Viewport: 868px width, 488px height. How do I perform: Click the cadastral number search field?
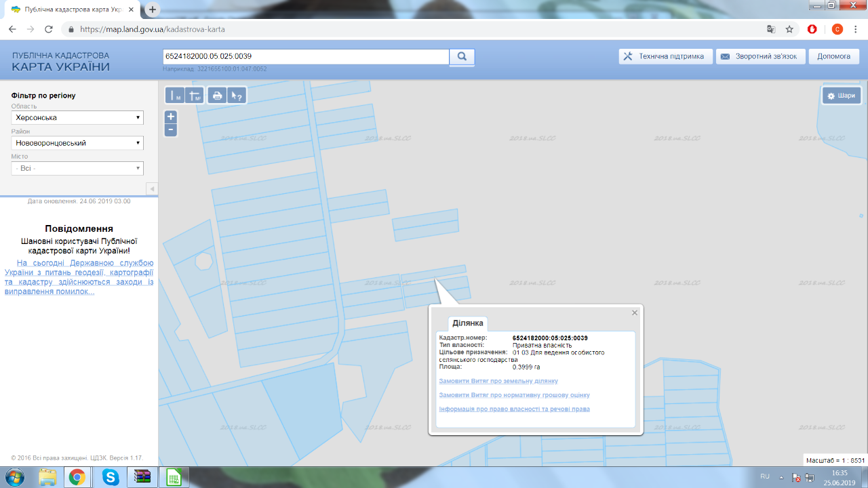point(305,56)
